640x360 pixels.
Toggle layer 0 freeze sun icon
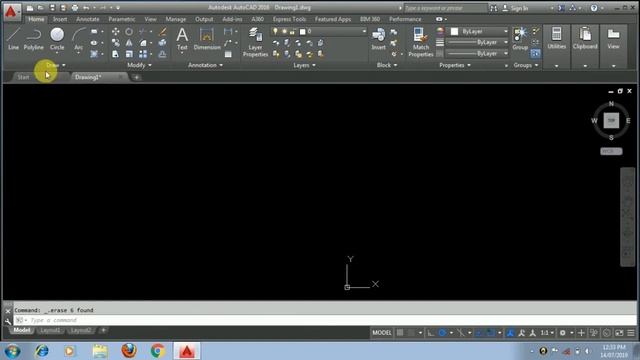(284, 31)
